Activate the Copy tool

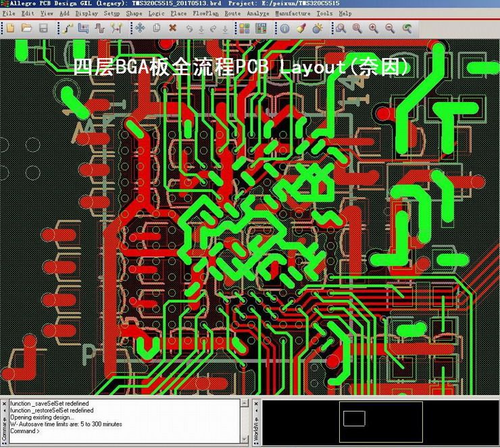pos(157,28)
